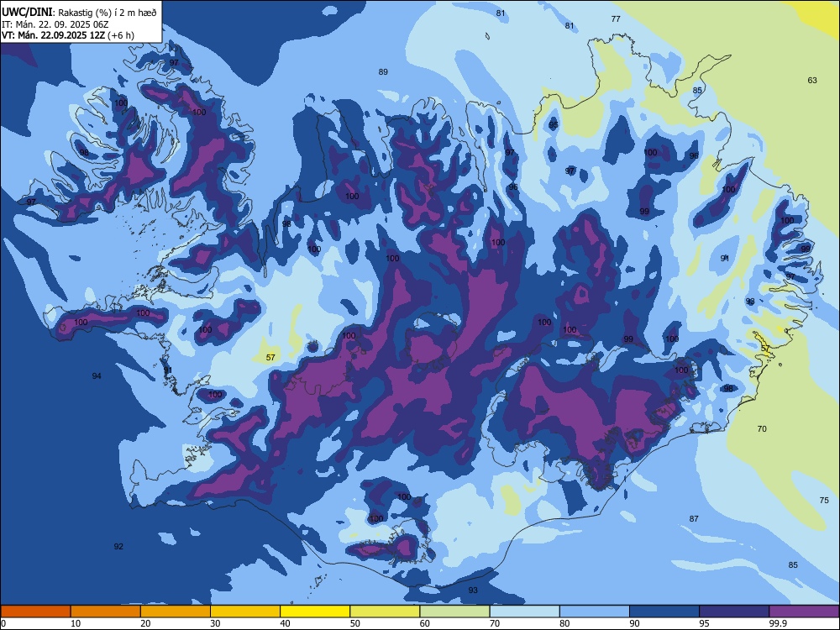
Task: Click the legend tick label '10'
Action: tap(76, 623)
